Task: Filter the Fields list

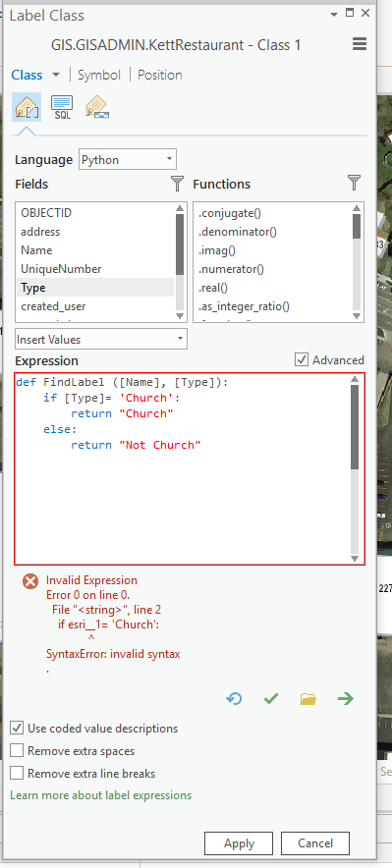Action: [177, 184]
